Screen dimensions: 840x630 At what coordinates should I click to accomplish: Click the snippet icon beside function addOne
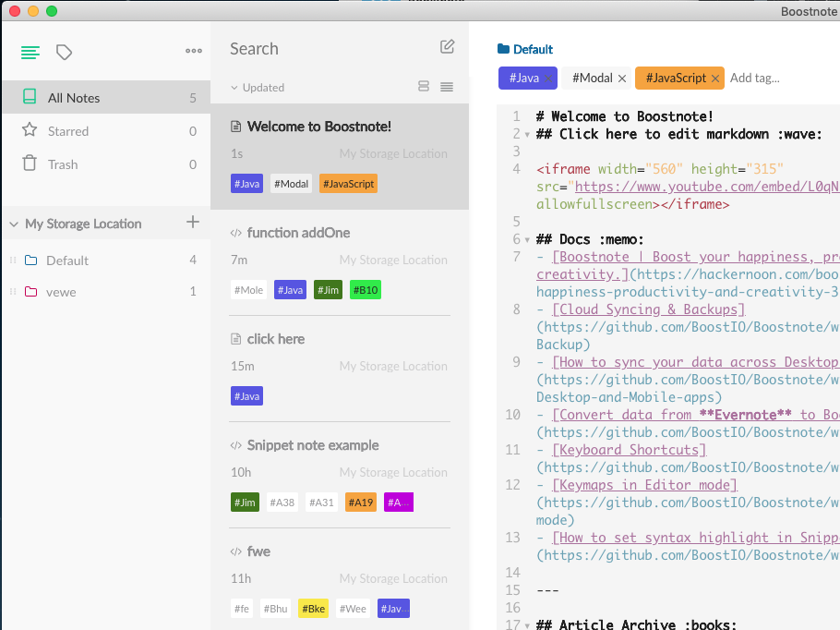click(x=235, y=233)
